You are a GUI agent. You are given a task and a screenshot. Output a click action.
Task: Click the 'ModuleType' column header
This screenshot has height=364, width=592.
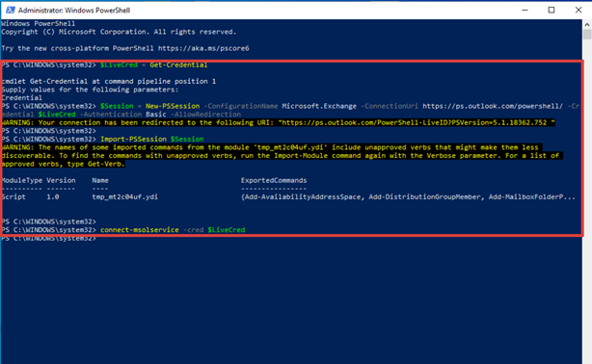(22, 180)
